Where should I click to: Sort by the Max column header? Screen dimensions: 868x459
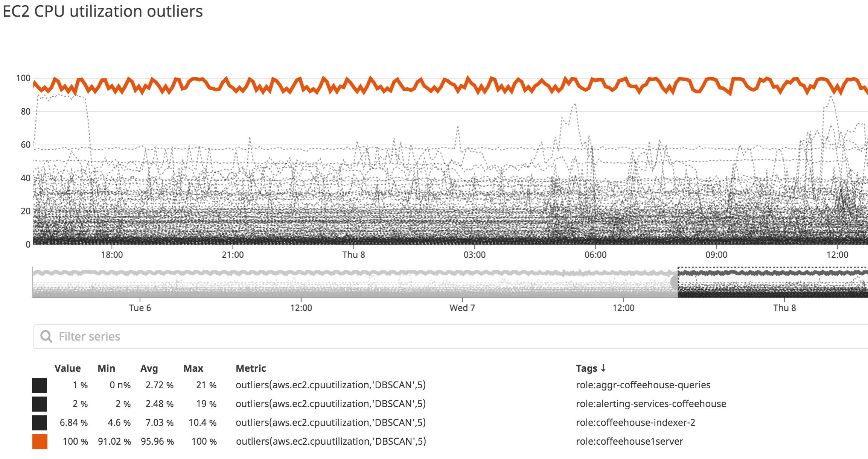193,368
